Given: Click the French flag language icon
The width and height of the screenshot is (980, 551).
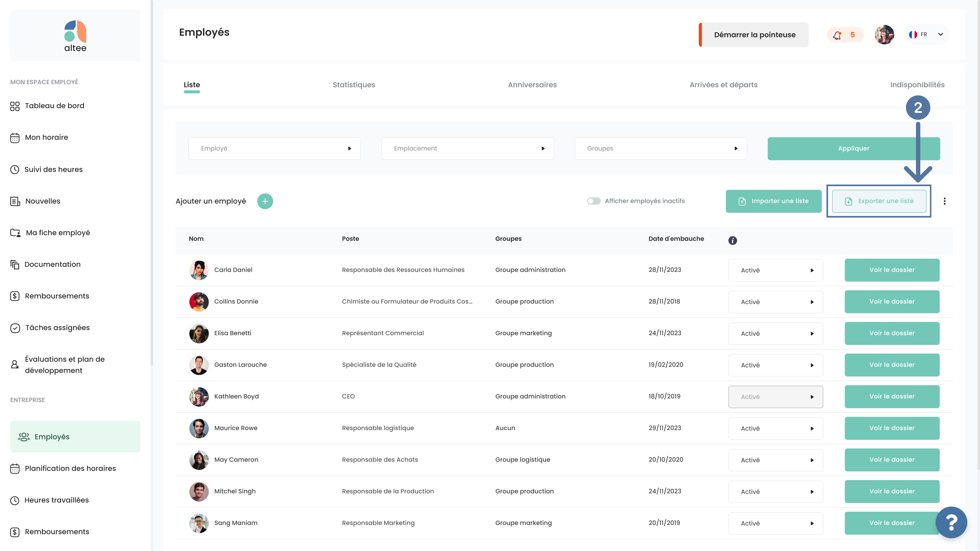Looking at the screenshot, I should click(913, 35).
